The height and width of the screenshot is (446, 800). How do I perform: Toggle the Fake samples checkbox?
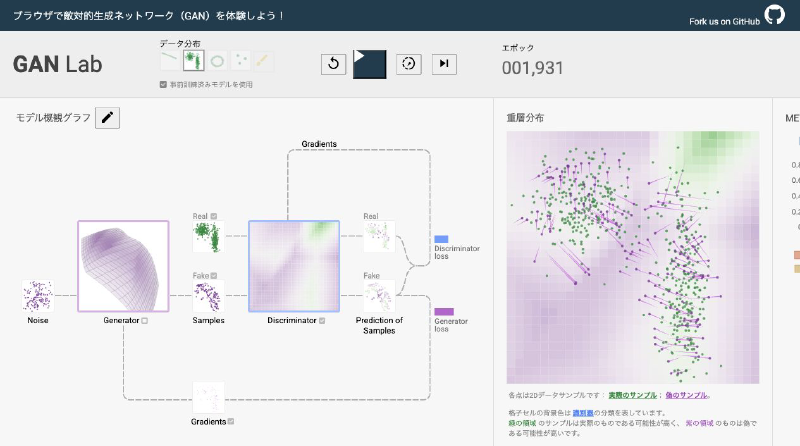(x=214, y=276)
